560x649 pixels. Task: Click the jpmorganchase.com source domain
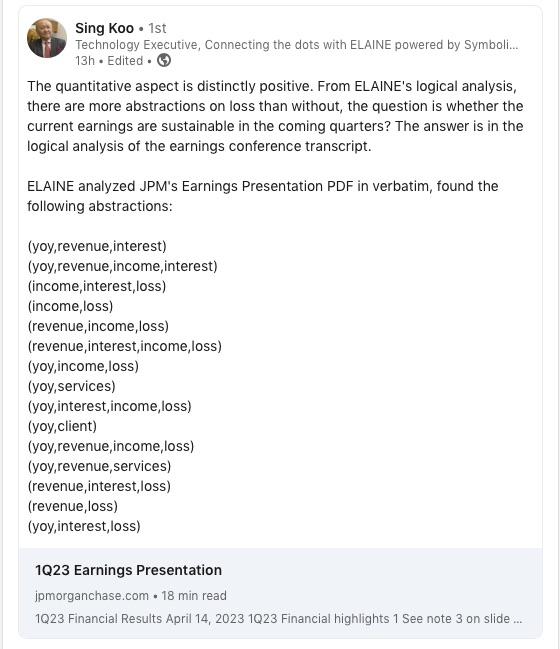coord(92,596)
